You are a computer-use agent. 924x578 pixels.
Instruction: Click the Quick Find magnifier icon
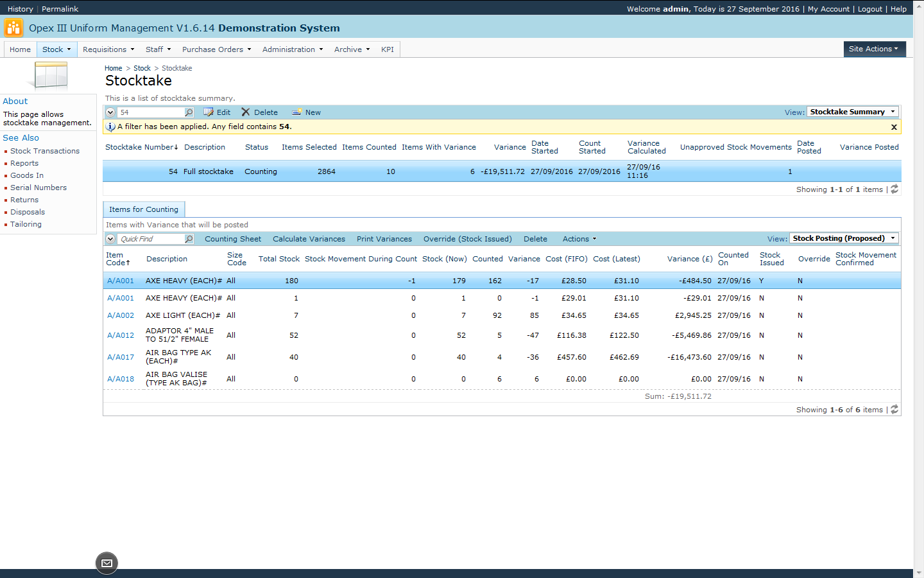[189, 239]
